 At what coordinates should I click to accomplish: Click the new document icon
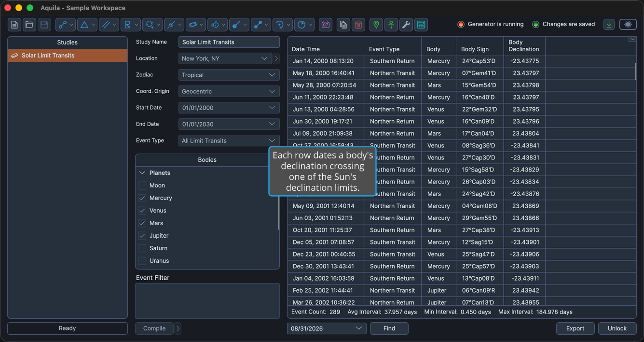(x=14, y=25)
